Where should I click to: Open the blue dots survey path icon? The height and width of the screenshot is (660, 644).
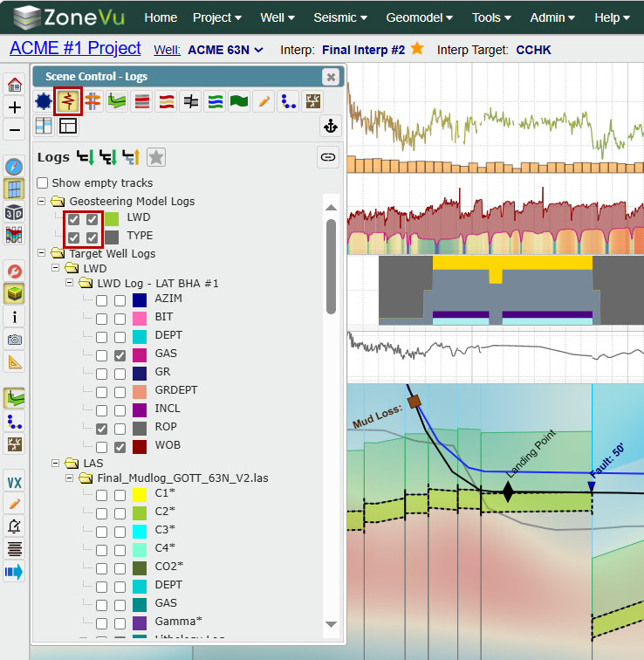288,101
